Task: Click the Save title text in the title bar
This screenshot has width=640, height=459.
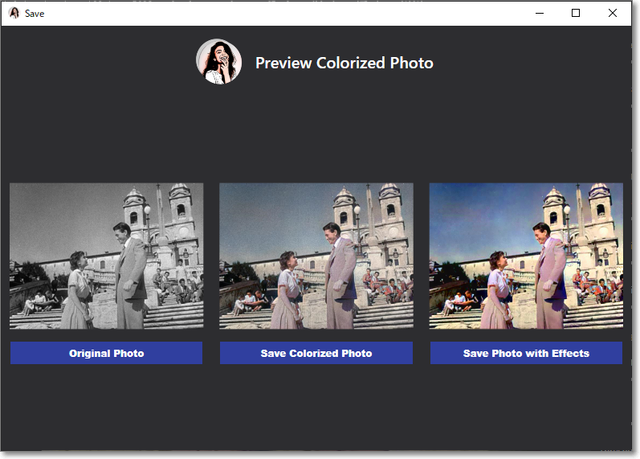Action: (x=35, y=13)
